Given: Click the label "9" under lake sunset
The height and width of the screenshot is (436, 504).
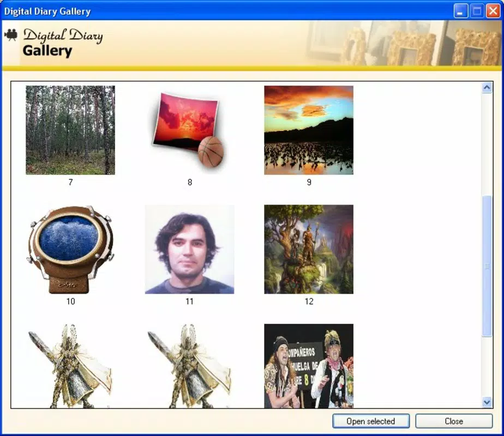Looking at the screenshot, I should (309, 183).
